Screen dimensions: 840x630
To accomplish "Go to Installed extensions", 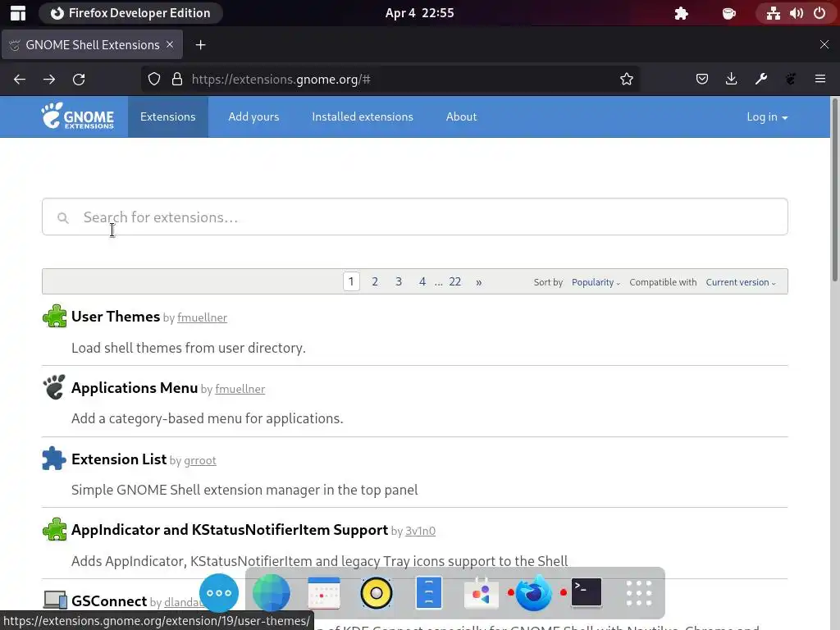I will tap(363, 116).
